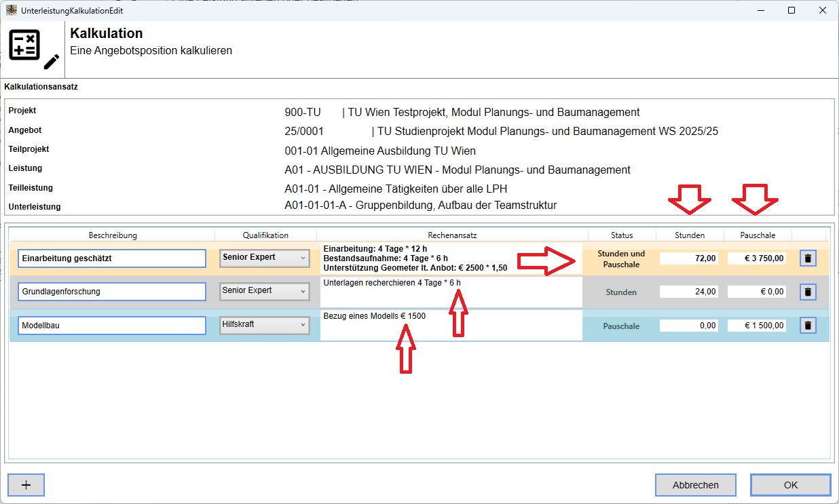839x504 pixels.
Task: Click the calculator edit icon in header
Action: point(33,50)
